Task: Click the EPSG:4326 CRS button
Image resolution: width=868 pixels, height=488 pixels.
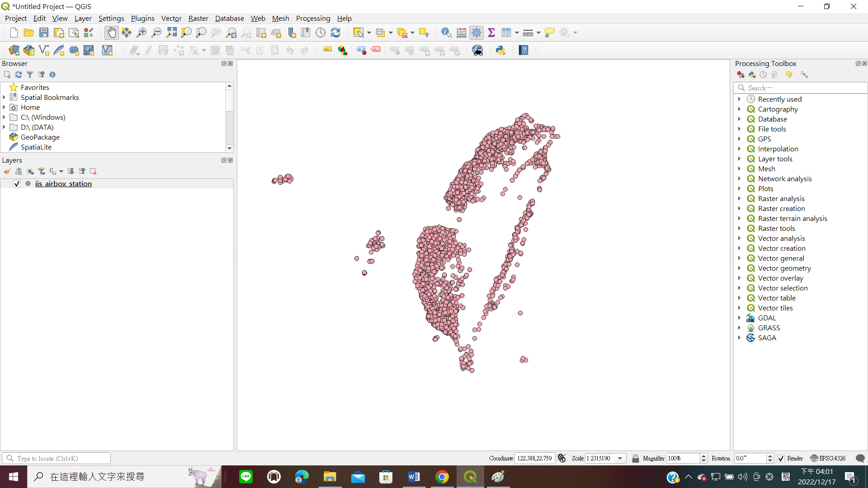Action: [828, 458]
